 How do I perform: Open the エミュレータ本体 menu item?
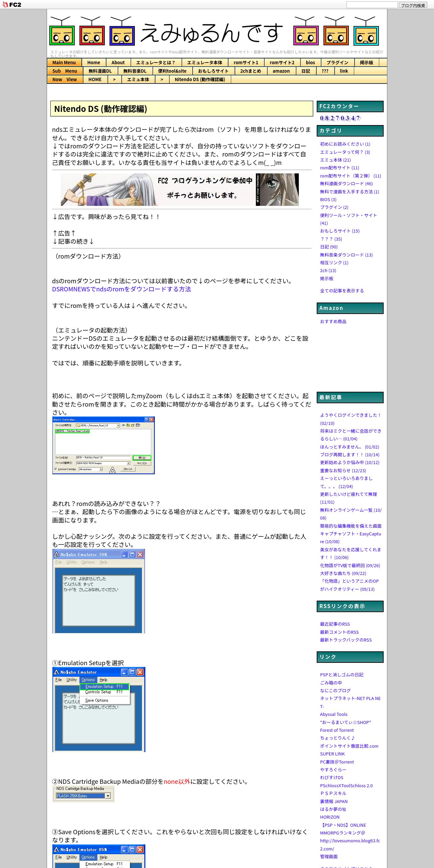tap(205, 63)
